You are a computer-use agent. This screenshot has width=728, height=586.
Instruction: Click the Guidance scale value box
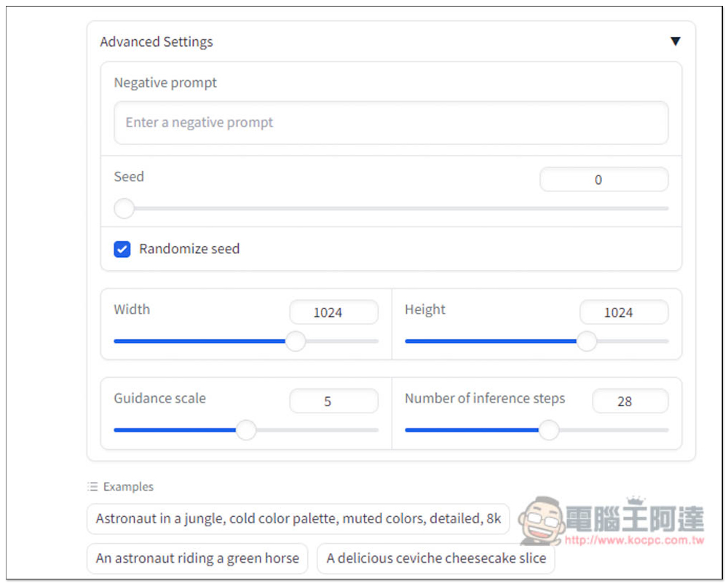(x=334, y=400)
